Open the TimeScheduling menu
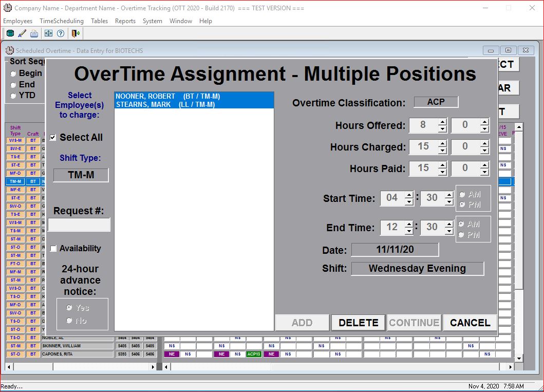Viewport: 544px width, 392px height. pyautogui.click(x=61, y=21)
